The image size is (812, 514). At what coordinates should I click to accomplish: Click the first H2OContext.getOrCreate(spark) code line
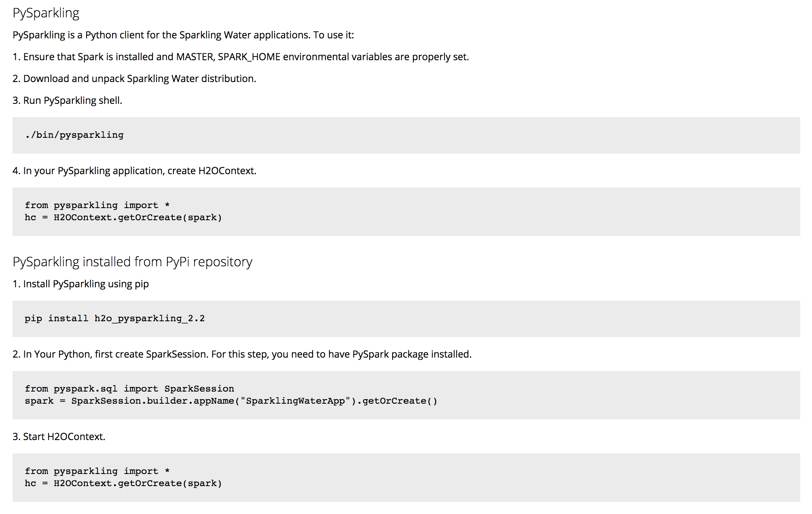(x=123, y=217)
